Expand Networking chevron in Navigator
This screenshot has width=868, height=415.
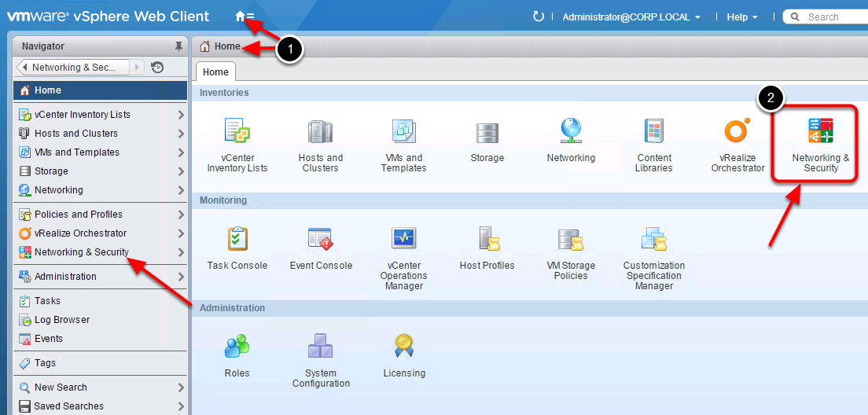click(x=181, y=190)
